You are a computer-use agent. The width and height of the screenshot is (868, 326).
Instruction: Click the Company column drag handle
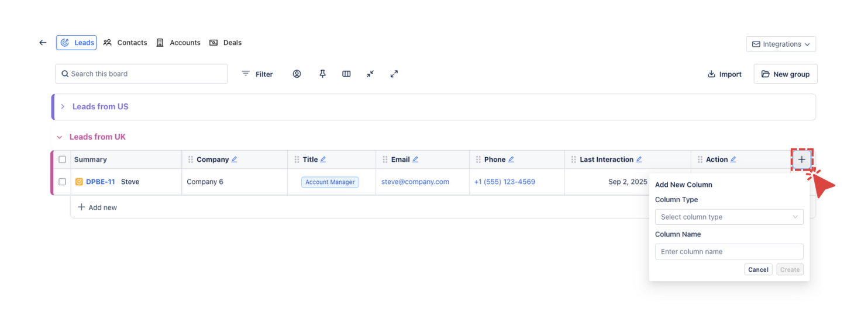click(x=191, y=159)
